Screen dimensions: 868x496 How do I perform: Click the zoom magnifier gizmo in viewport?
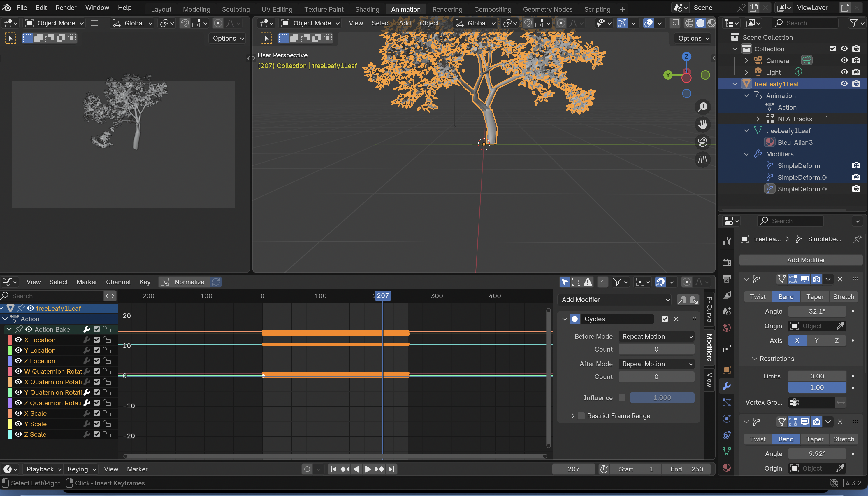[703, 107]
